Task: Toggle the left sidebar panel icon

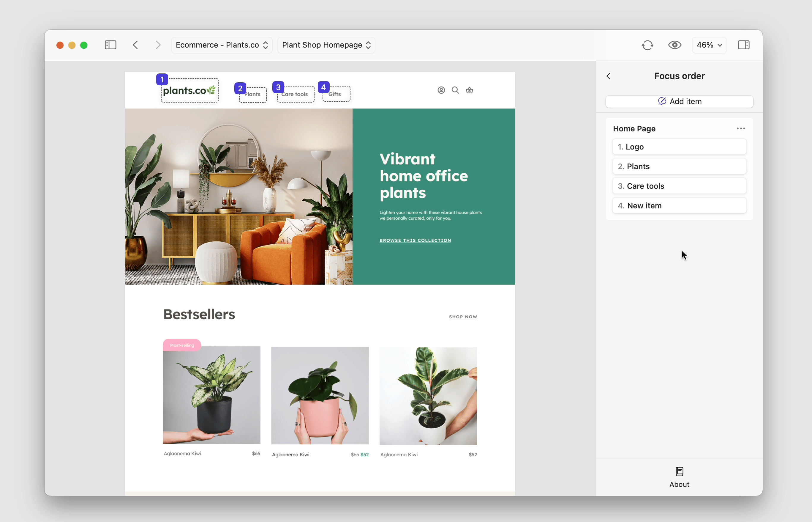Action: tap(110, 45)
